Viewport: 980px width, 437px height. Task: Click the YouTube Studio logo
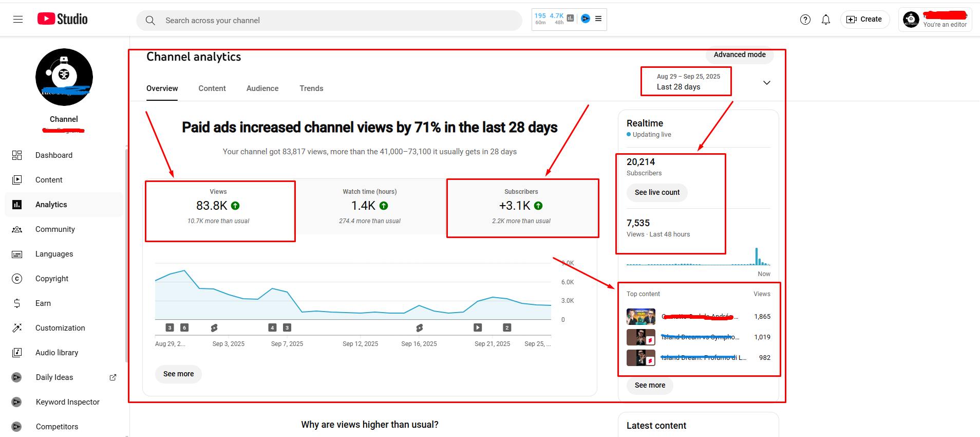pos(63,19)
